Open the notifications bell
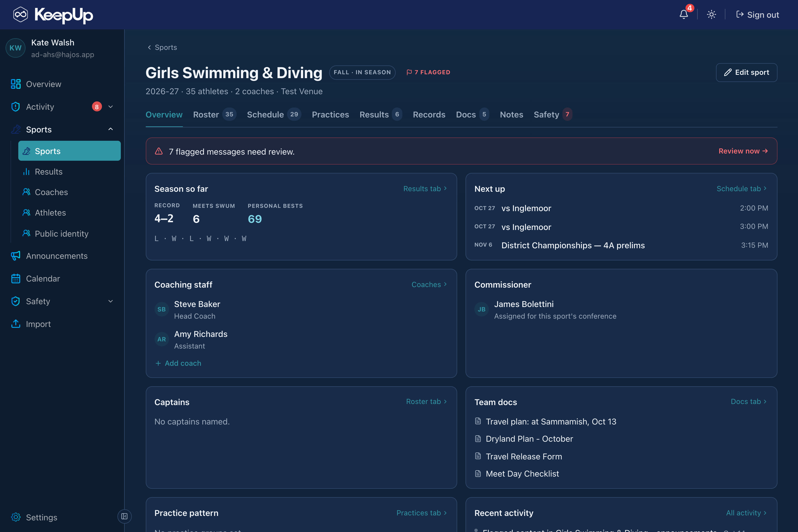Image resolution: width=798 pixels, height=532 pixels. [684, 14]
